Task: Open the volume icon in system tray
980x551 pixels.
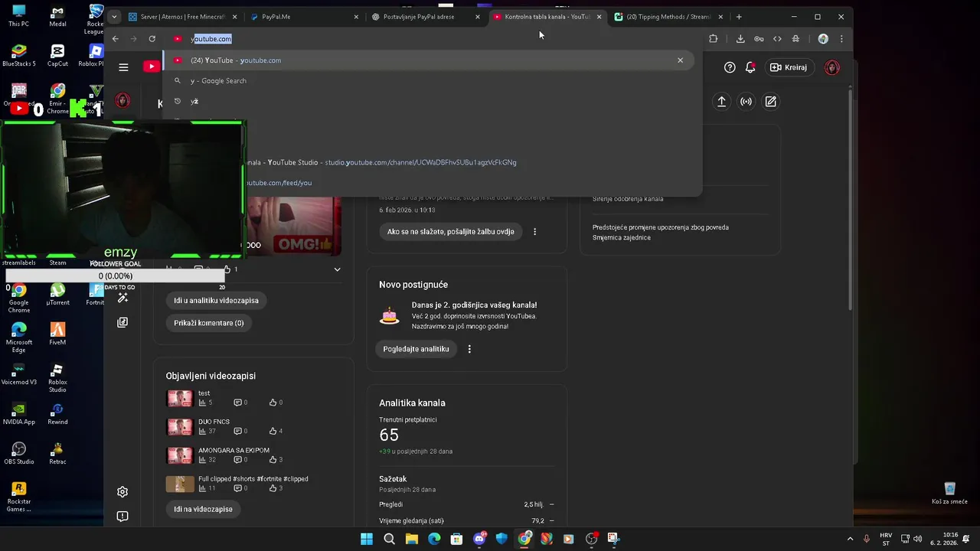Action: click(917, 539)
